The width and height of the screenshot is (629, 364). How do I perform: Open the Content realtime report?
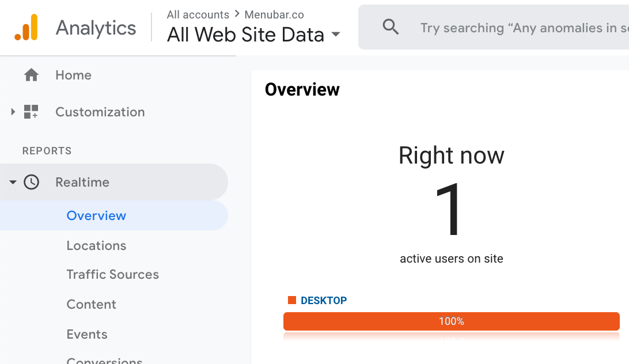tap(92, 304)
